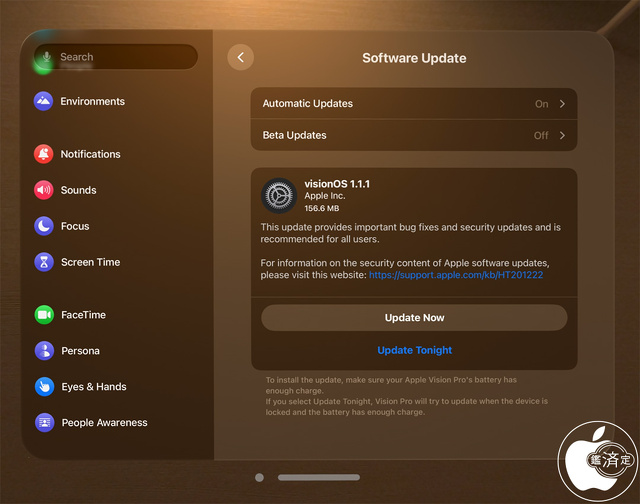
Task: Open the support.apple.com HT201222 link
Action: tap(456, 275)
